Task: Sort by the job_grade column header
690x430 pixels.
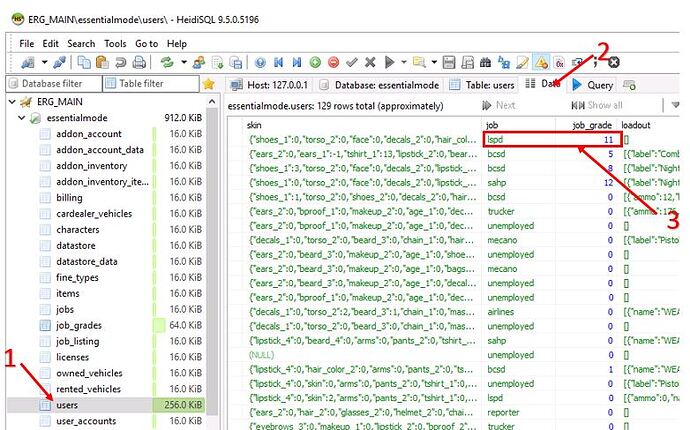Action: [586, 125]
